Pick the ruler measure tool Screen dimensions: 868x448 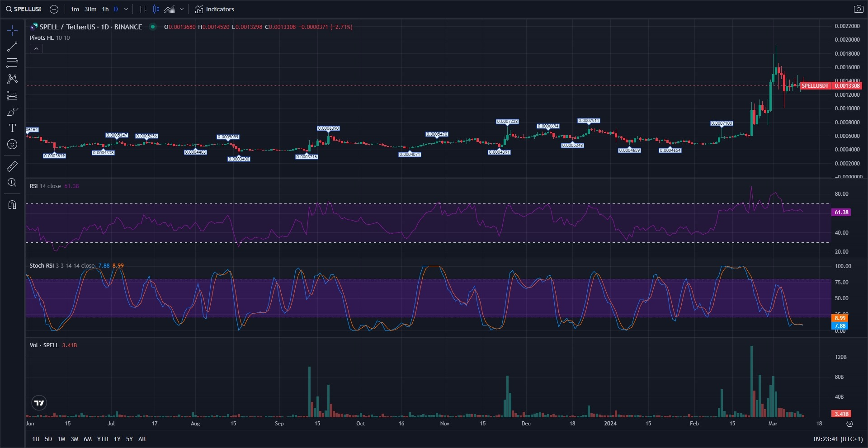coord(12,166)
